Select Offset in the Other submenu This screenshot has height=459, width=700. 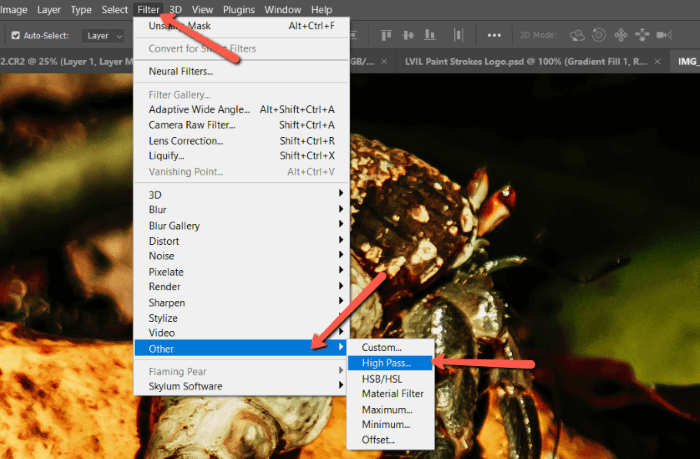pos(380,440)
